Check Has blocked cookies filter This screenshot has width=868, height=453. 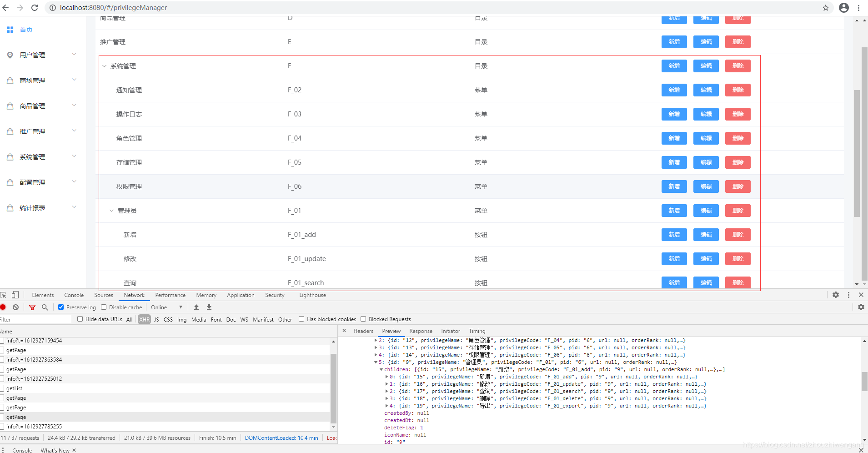pyautogui.click(x=301, y=319)
